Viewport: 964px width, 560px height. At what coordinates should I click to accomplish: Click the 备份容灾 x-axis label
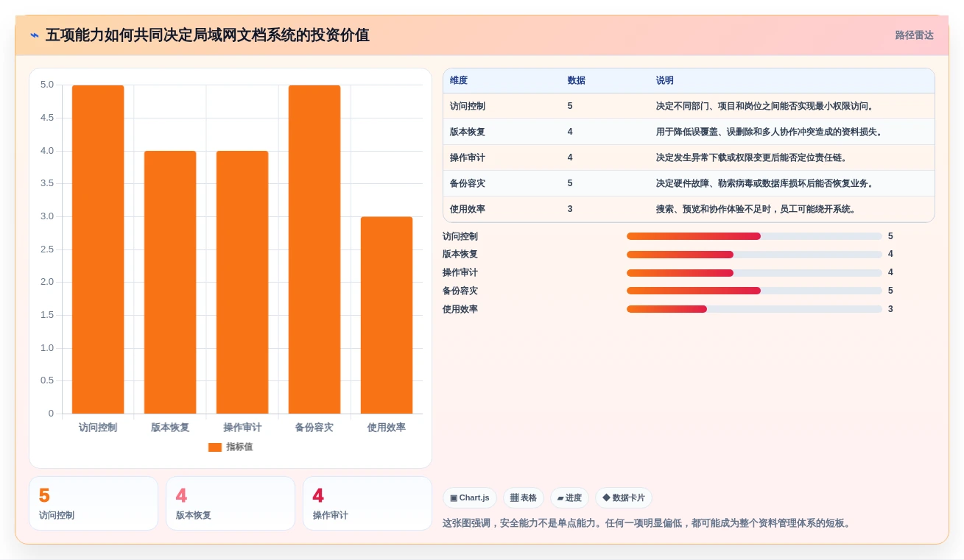[314, 428]
